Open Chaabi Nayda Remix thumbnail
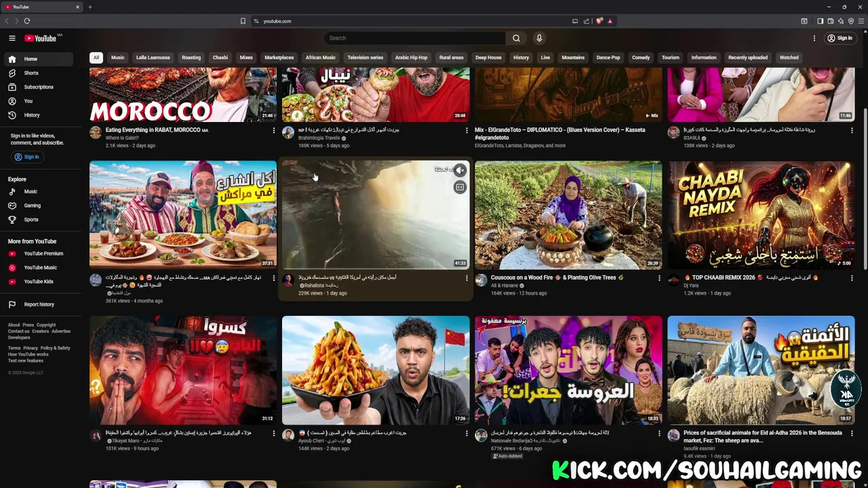Screen dimensions: 868x488 [761, 215]
